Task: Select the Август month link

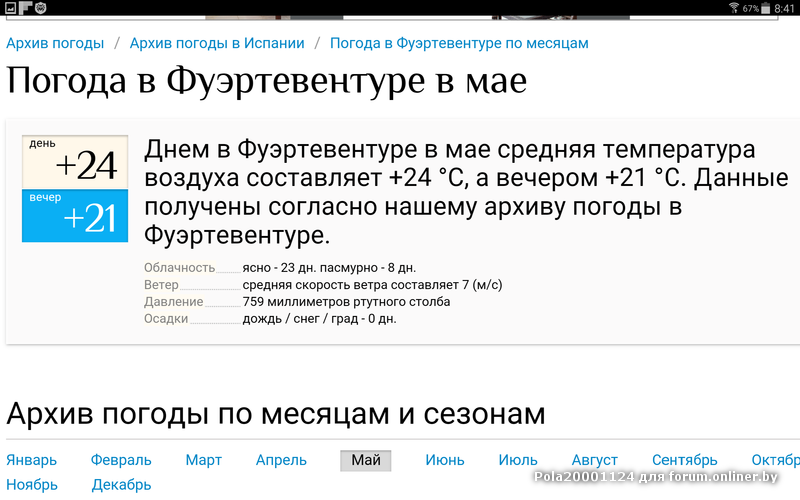Action: point(594,460)
